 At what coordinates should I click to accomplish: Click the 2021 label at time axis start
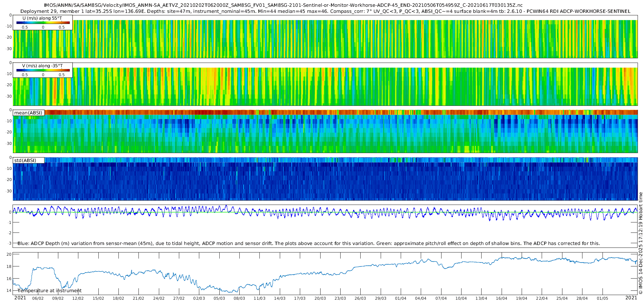(x=20, y=298)
